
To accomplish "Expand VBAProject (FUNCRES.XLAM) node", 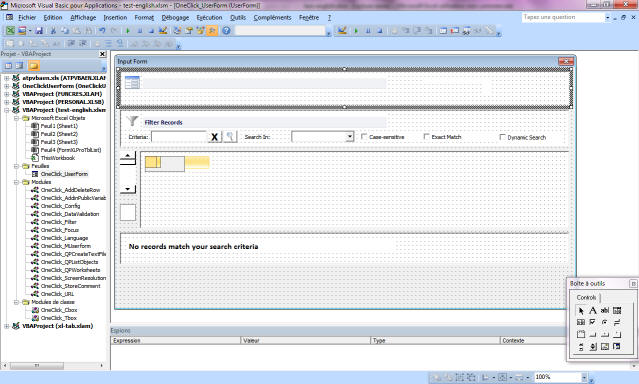I will (x=7, y=94).
